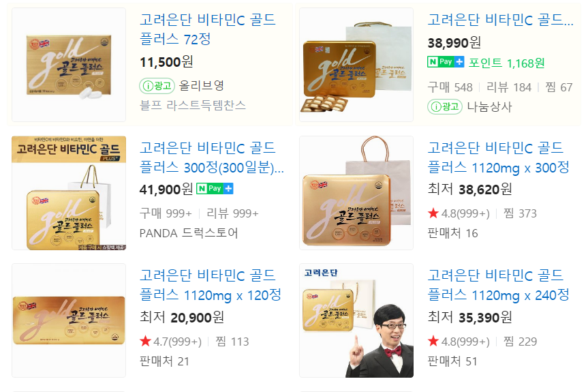Image resolution: width=588 pixels, height=392 pixels.
Task: Open the 1120mg x 300정 product title
Action: pyautogui.click(x=498, y=157)
